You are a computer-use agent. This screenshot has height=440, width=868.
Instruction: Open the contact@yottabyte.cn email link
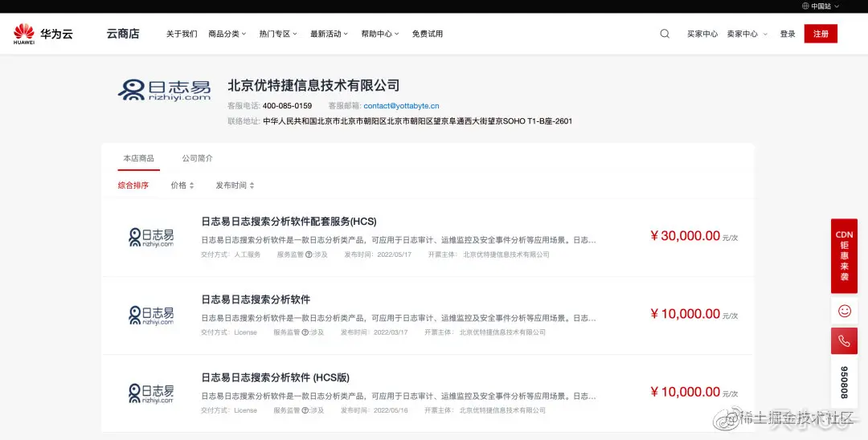click(401, 105)
